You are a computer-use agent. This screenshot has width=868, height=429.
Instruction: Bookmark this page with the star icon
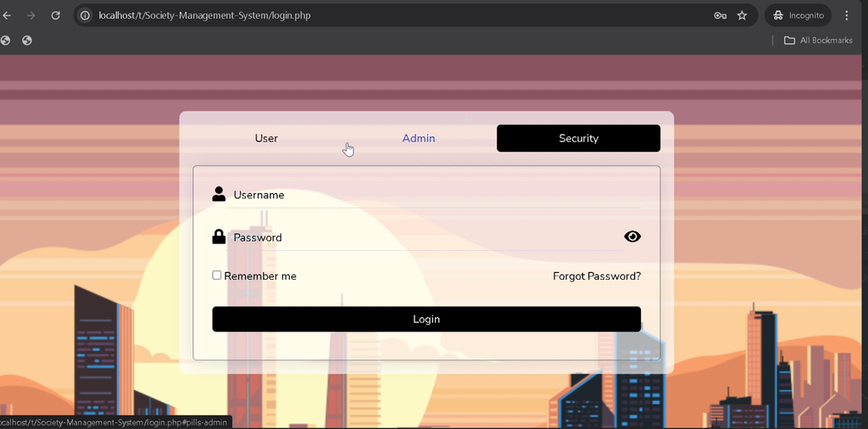pyautogui.click(x=743, y=15)
